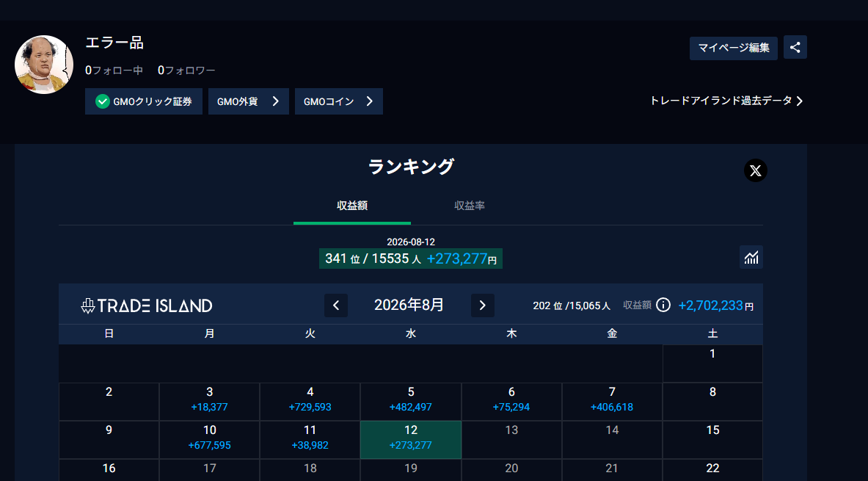Click the 2026年8月 month label
Screen dimensions: 868x481
tap(409, 305)
